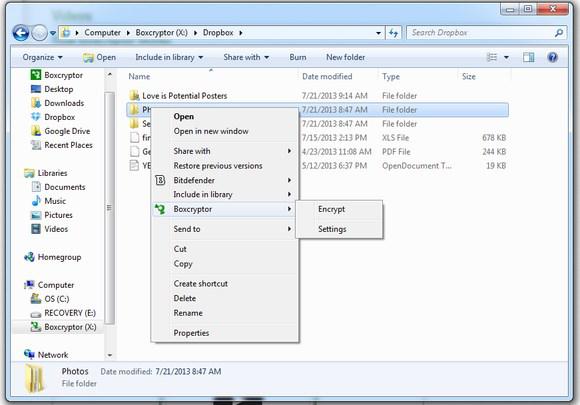Open the Include in library dropdown
The image size is (580, 405).
[169, 57]
